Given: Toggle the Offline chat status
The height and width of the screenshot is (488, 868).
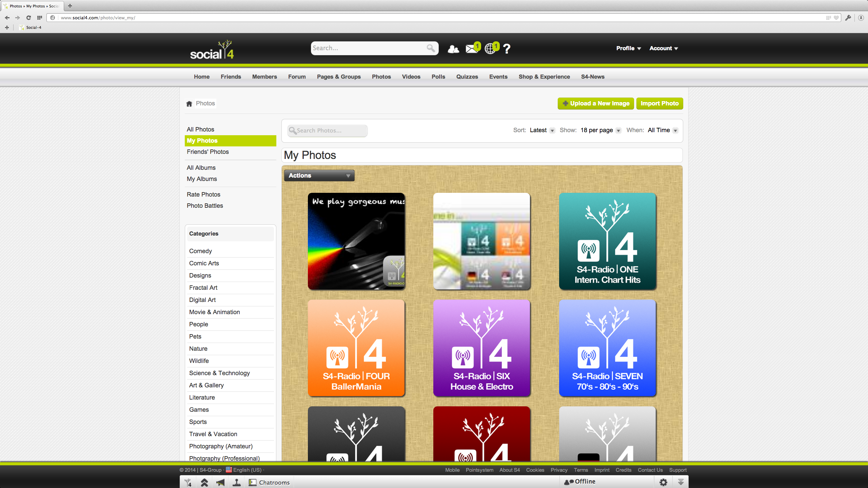Looking at the screenshot, I should click(x=580, y=482).
